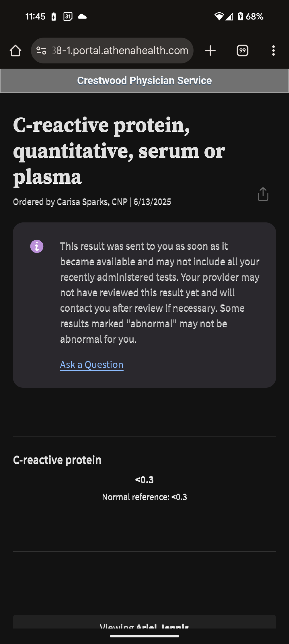Click the Ask a Question link
This screenshot has width=289, height=644.
pyautogui.click(x=92, y=364)
